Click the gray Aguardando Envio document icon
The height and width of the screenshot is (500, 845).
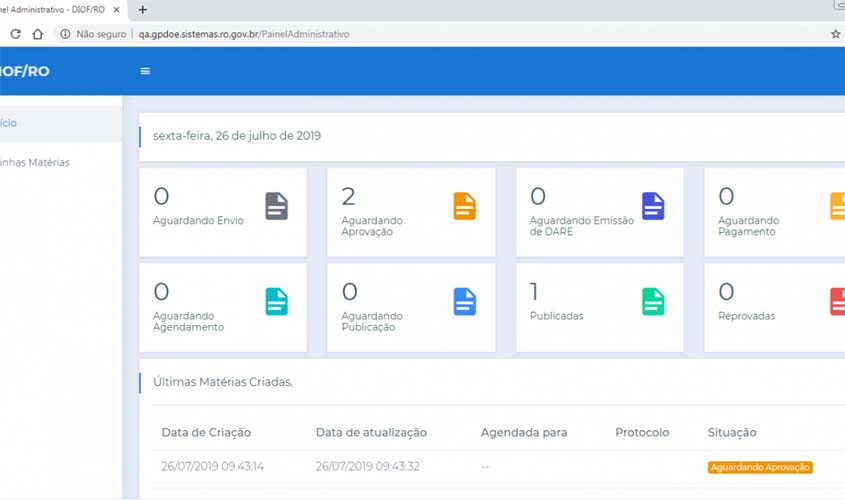pos(276,206)
